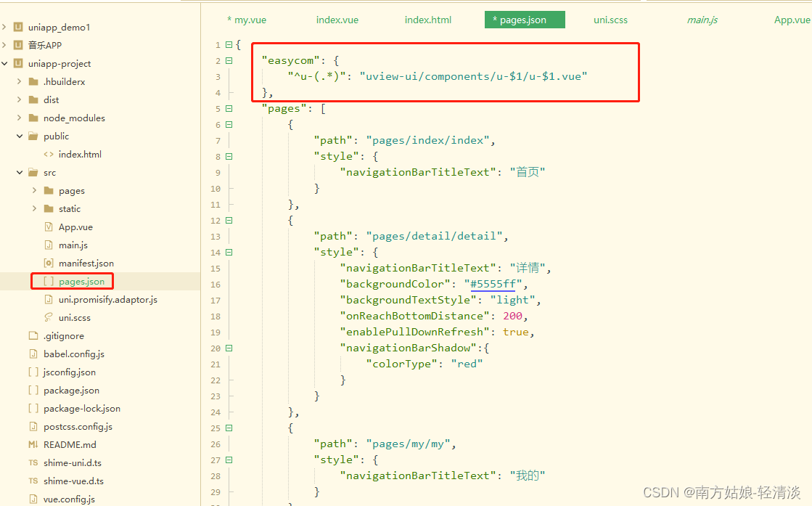This screenshot has width=812, height=506.
Task: Expand the node_modules folder arrow
Action: click(19, 118)
